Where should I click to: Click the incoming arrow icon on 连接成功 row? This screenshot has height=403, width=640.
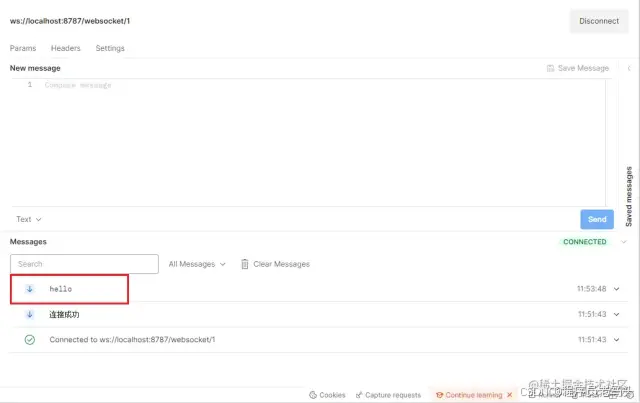click(x=29, y=314)
